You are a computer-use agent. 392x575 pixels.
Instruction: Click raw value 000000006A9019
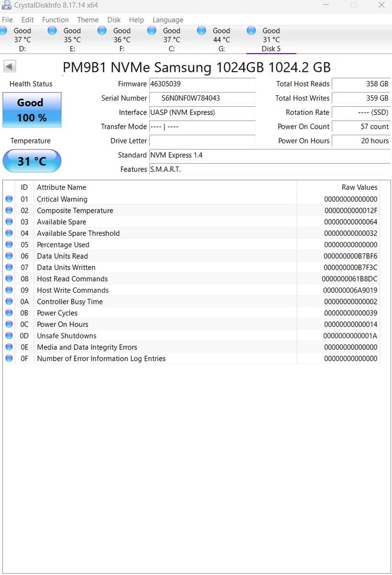point(350,290)
